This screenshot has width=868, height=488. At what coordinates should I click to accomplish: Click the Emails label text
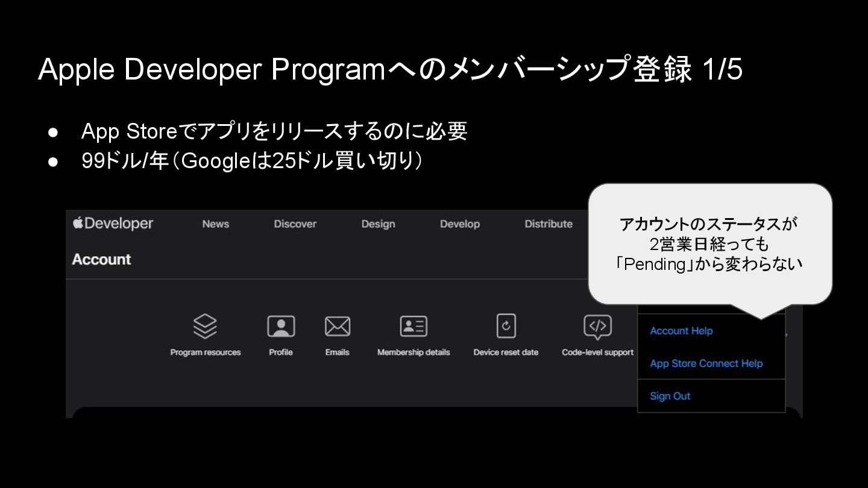click(x=338, y=352)
